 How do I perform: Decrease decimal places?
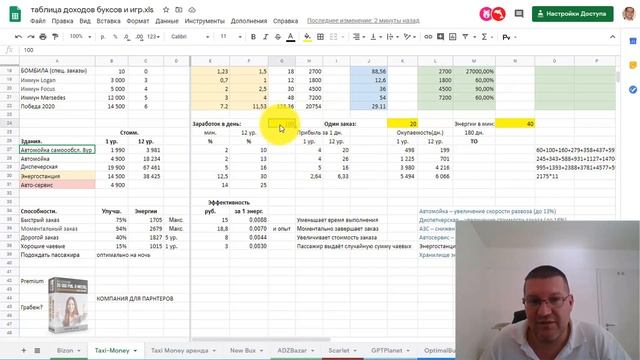(127, 37)
